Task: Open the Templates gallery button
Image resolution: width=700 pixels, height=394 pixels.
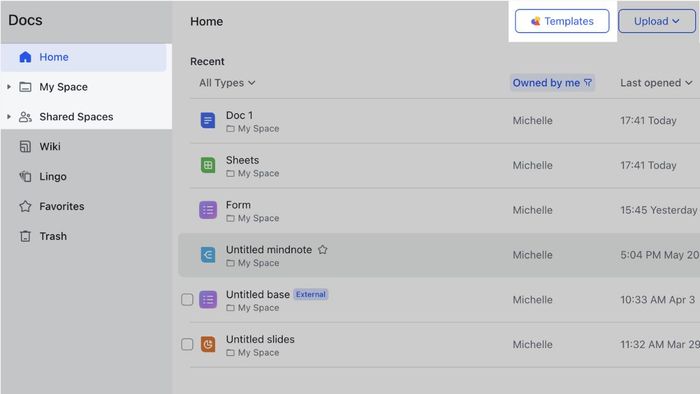Action: (x=562, y=21)
